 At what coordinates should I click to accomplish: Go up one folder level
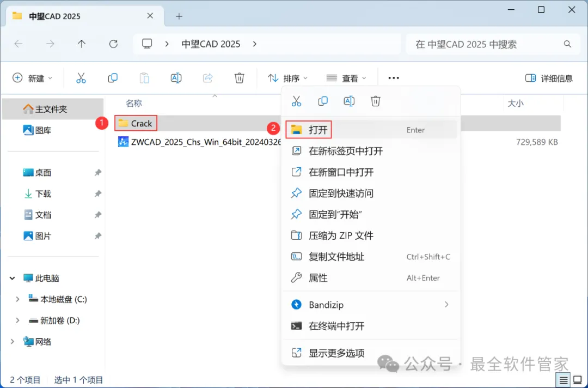[81, 44]
